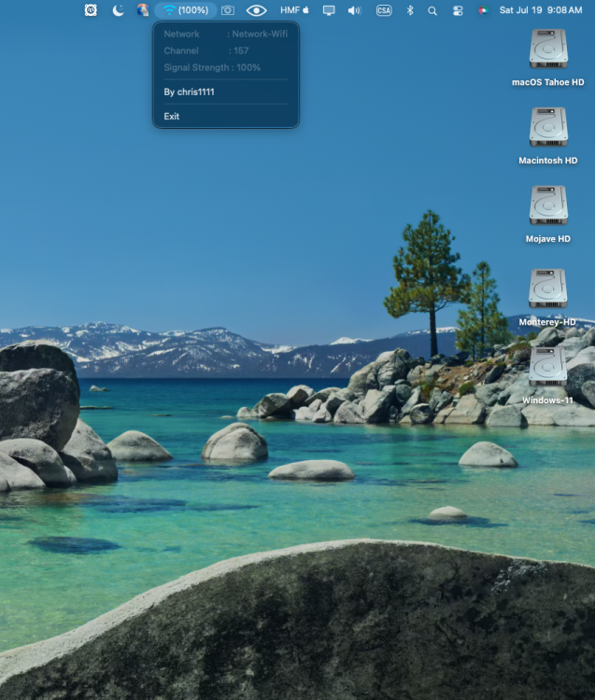Toggle the eye icon in the menu bar
This screenshot has height=700, width=595.
pos(257,10)
